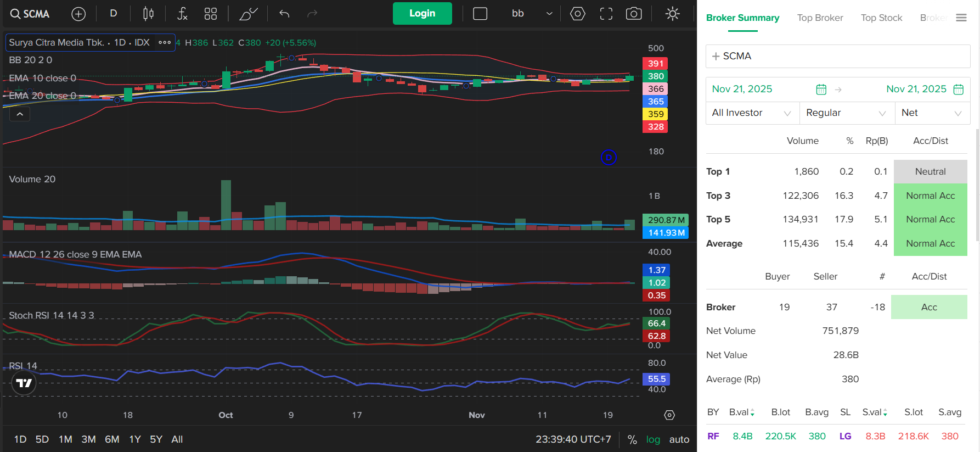Image resolution: width=980 pixels, height=452 pixels.
Task: Toggle the light/dark theme sun icon
Action: [672, 14]
